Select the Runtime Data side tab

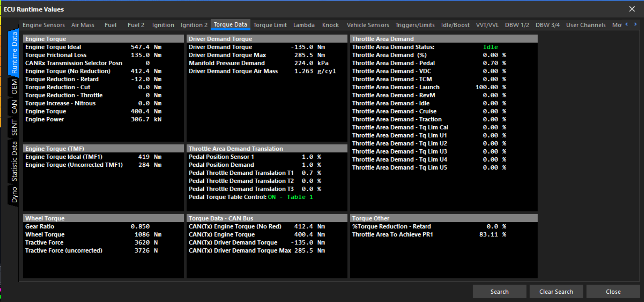coord(14,53)
